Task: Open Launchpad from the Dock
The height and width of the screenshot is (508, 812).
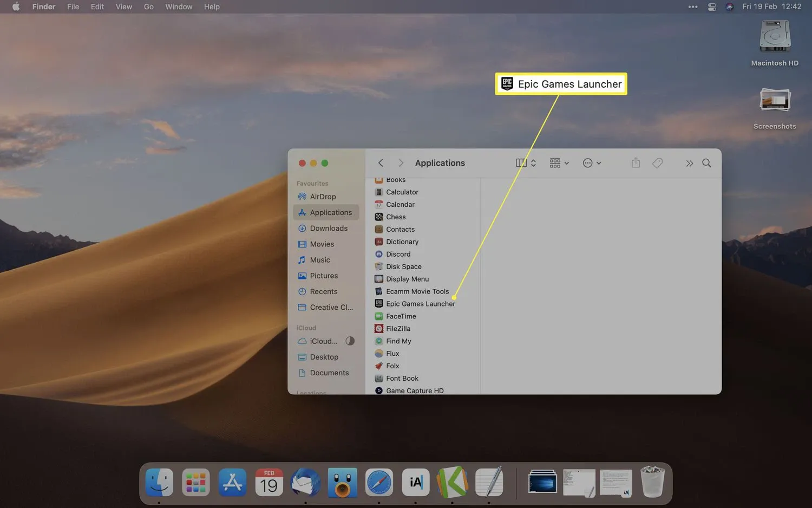Action: click(196, 482)
